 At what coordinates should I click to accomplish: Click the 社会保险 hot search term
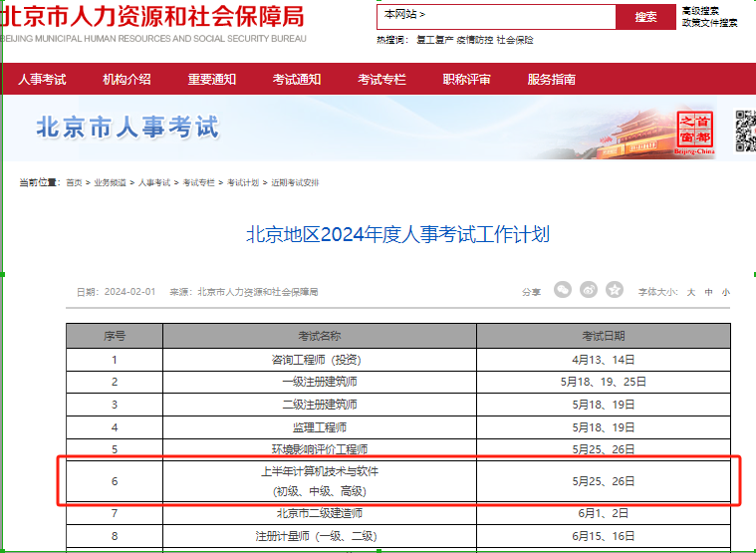coord(515,40)
